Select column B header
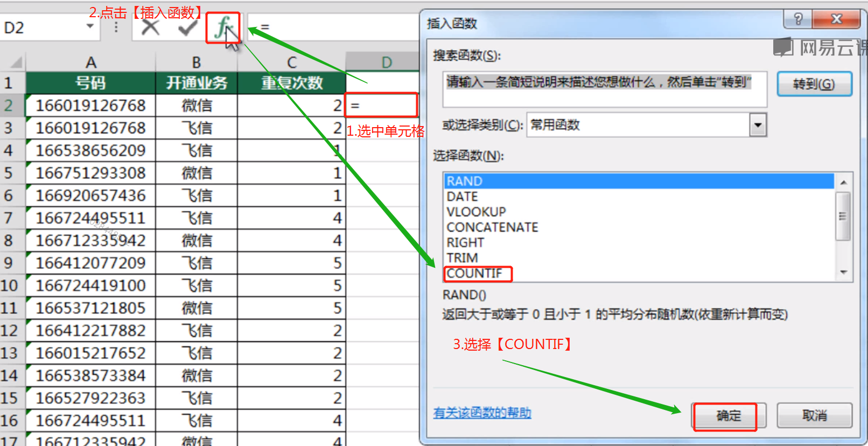Screen dimensions: 868x446 point(197,62)
